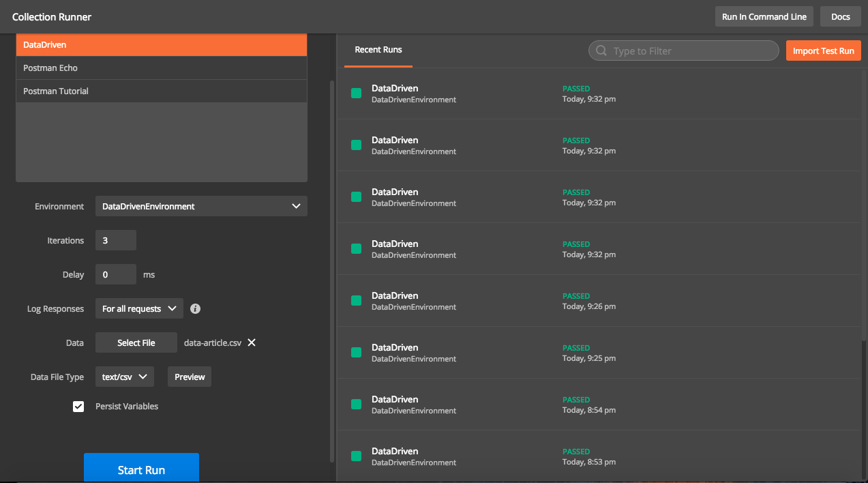Click green status square of first DataDriven run

point(356,93)
